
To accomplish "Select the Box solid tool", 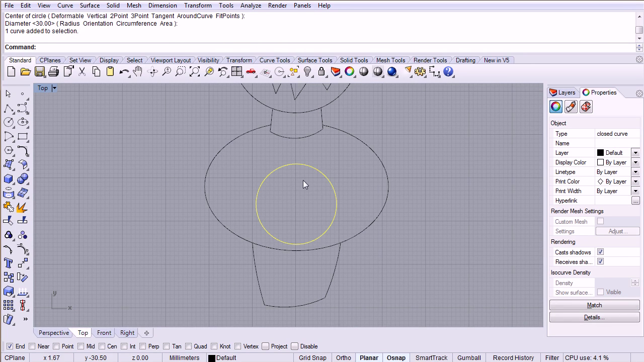I will click(x=9, y=178).
